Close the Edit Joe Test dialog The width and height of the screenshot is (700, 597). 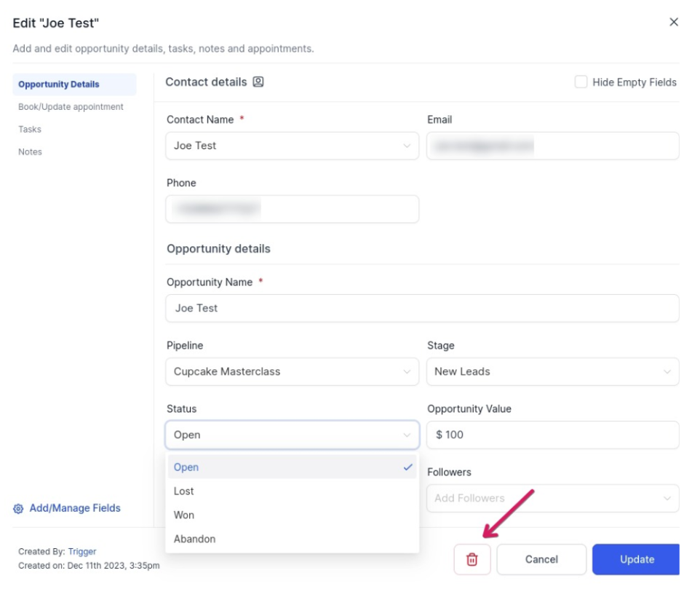pyautogui.click(x=673, y=23)
